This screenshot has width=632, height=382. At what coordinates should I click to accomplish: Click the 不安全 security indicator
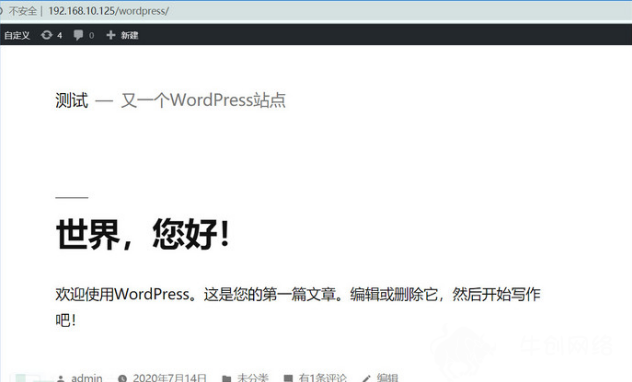(23, 11)
